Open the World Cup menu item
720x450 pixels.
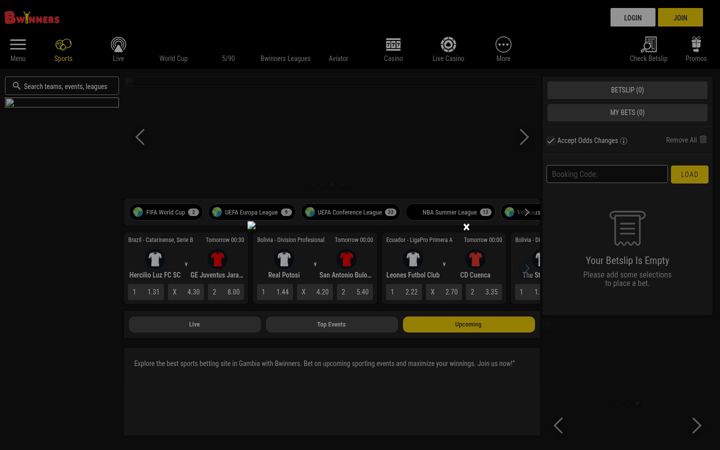click(173, 58)
